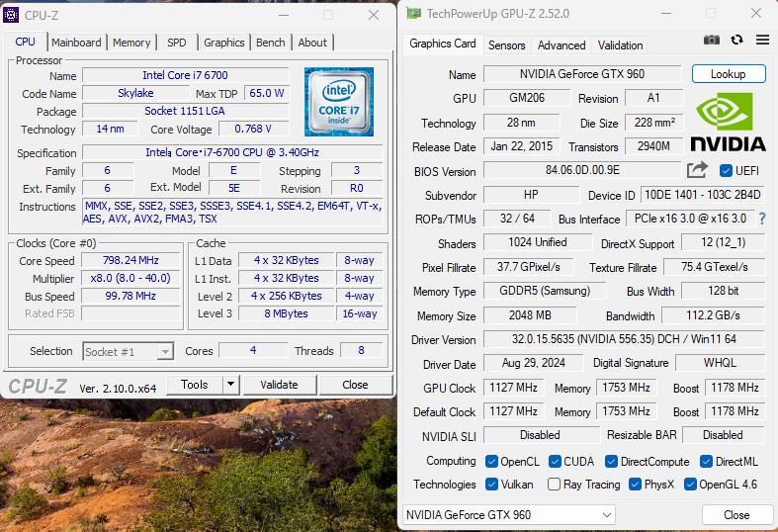Click the Intel Core i7 badge in CPU-Z

(339, 102)
